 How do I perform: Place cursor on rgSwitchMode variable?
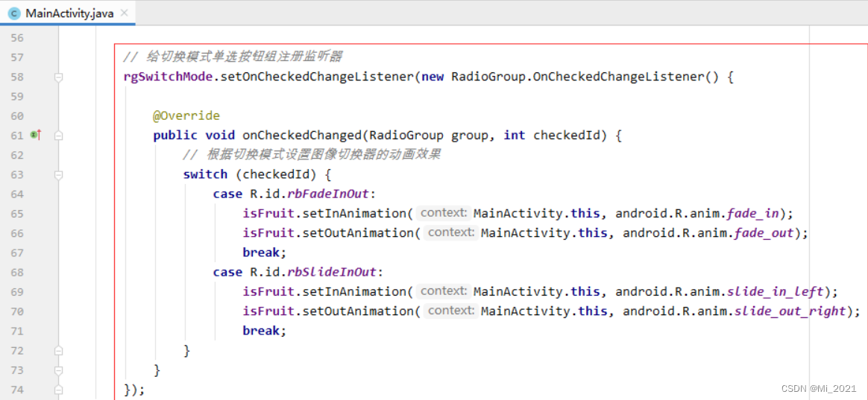pos(168,77)
